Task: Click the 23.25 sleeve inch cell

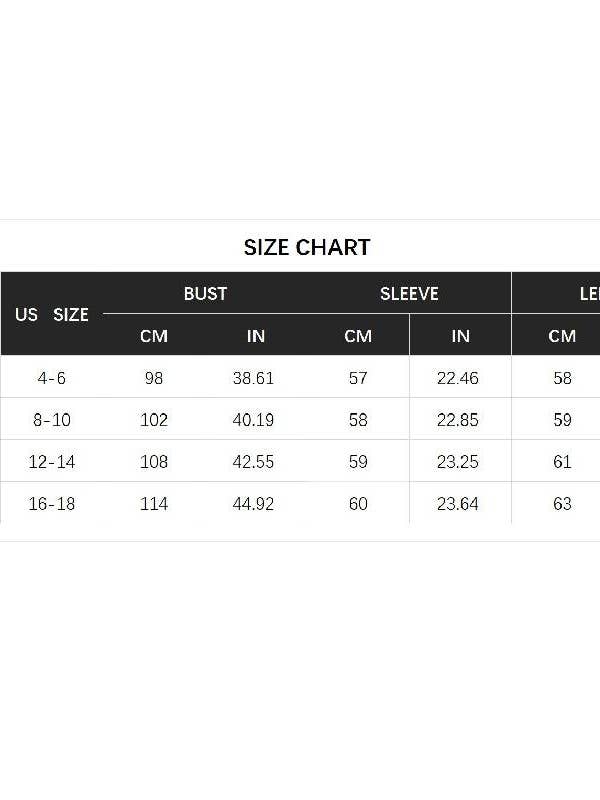Action: coord(458,462)
